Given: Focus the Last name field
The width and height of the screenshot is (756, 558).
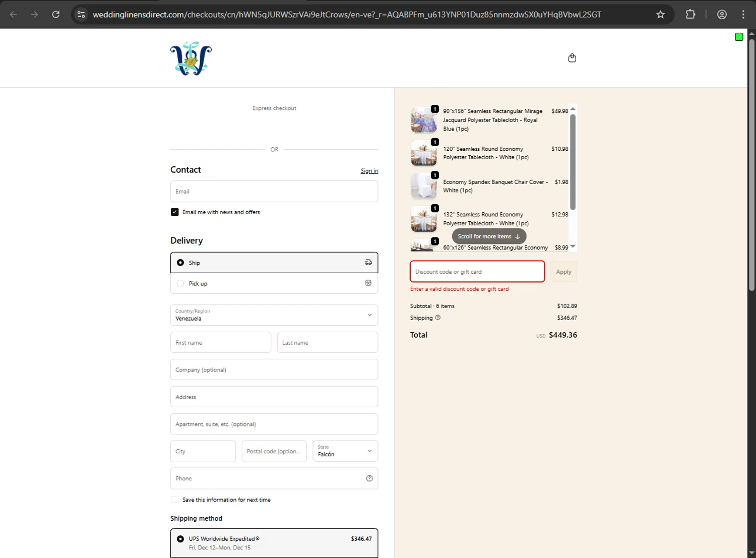Looking at the screenshot, I should tap(328, 342).
